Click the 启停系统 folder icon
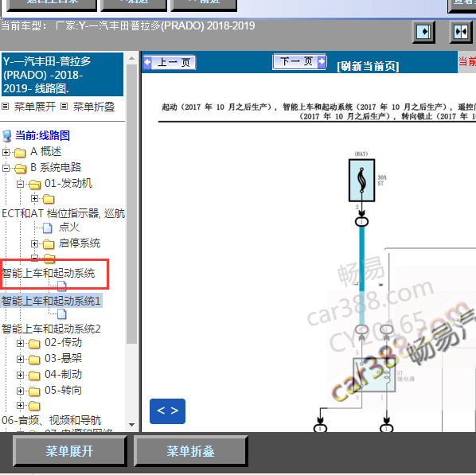 coord(49,243)
